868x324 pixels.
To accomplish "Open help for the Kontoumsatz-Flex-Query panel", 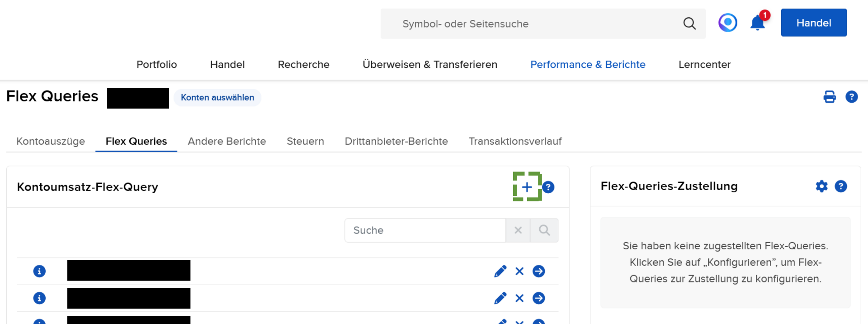I will tap(548, 187).
